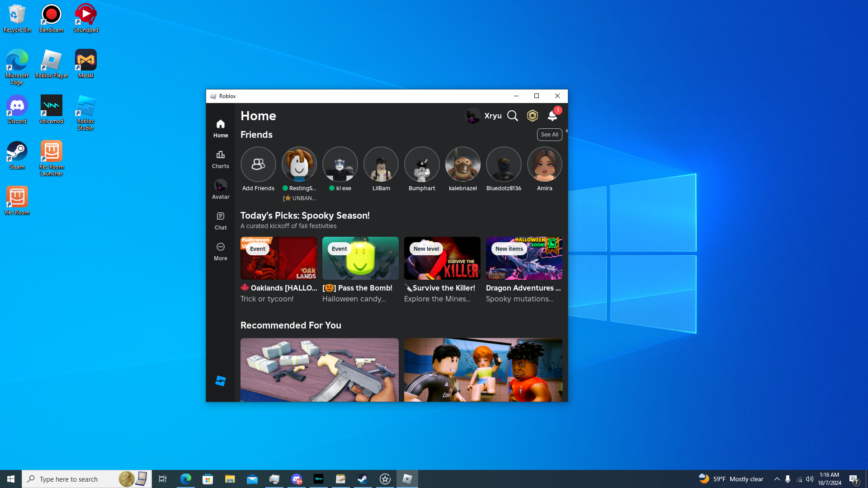Open Pass the Bomb! game tile
The width and height of the screenshot is (868, 488).
click(360, 258)
